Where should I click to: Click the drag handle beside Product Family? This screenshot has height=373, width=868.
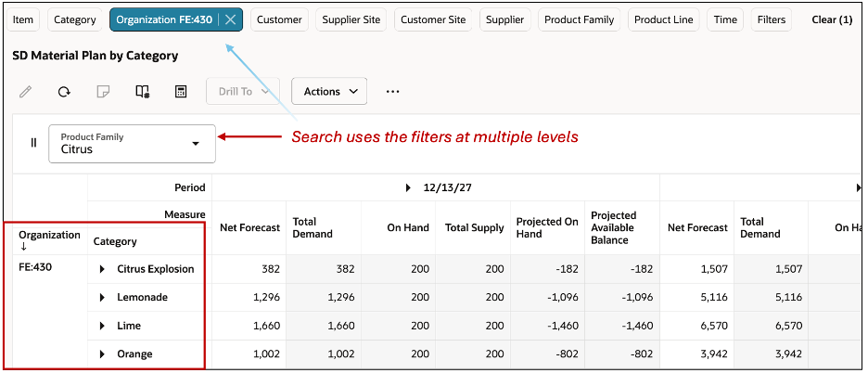33,143
